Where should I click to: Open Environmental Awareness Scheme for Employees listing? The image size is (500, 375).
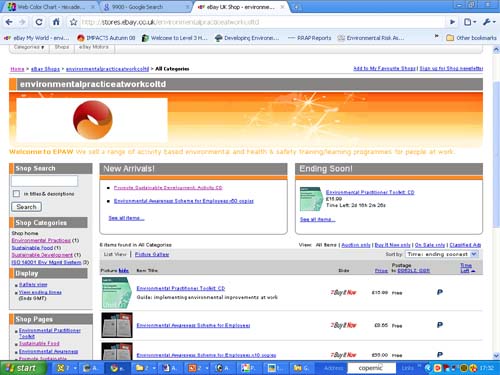193,325
